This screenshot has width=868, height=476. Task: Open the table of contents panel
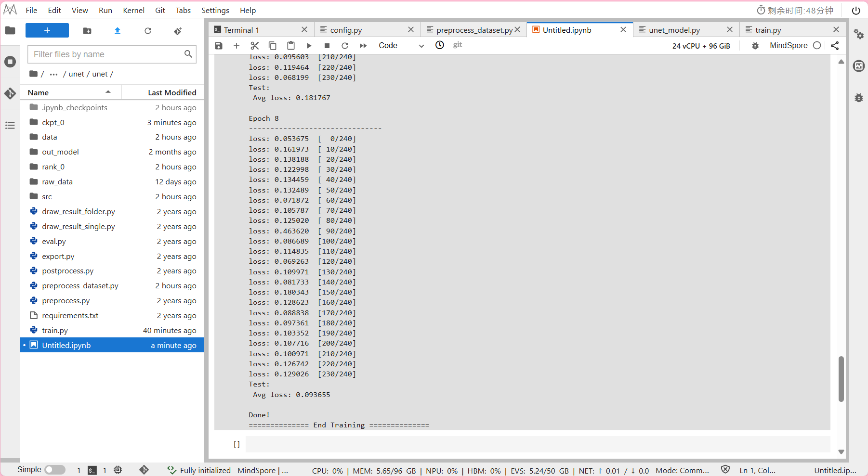(10, 126)
